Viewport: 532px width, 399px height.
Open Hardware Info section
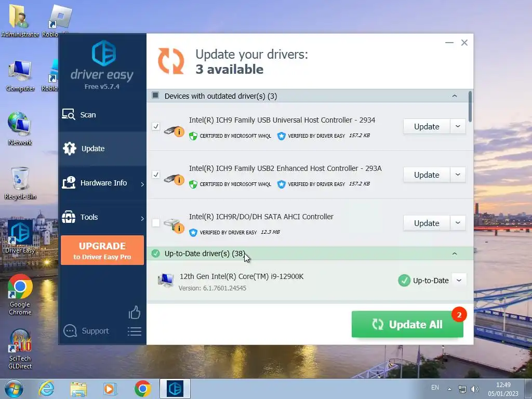(102, 183)
